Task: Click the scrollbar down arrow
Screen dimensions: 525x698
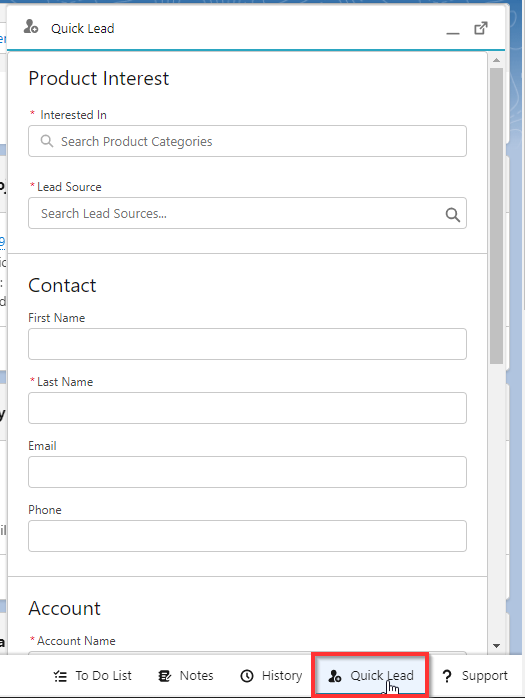Action: (x=497, y=645)
